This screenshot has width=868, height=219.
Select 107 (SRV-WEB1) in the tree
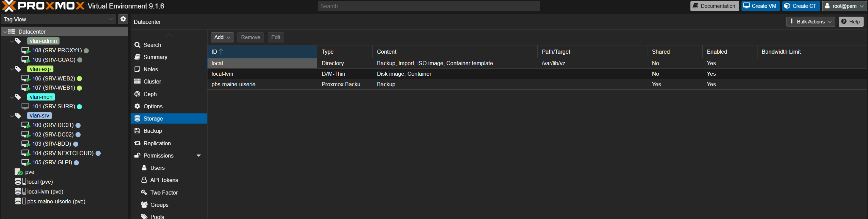point(54,88)
